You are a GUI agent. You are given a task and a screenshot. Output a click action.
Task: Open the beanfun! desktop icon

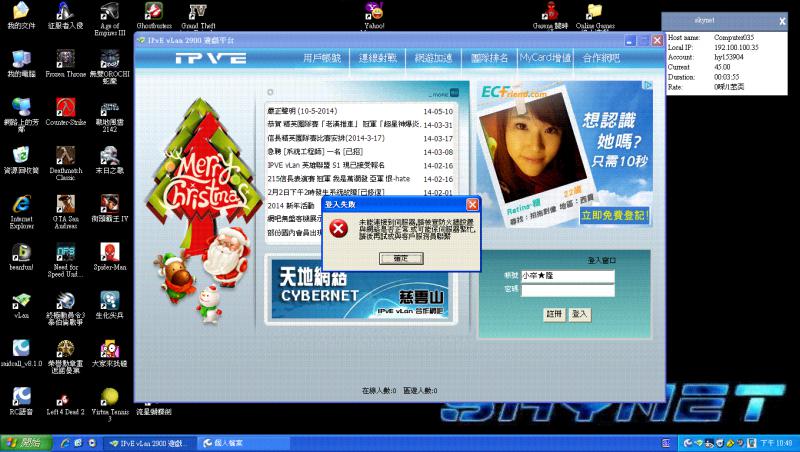click(21, 257)
